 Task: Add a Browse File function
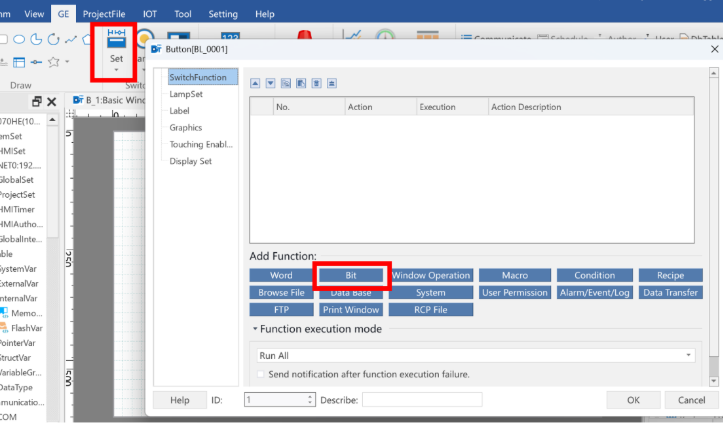coord(281,292)
